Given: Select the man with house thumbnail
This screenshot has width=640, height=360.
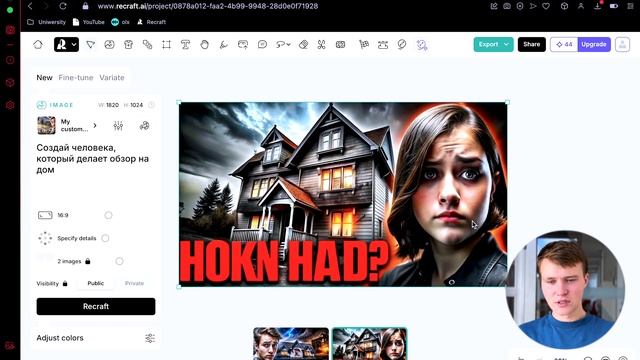Looking at the screenshot, I should pos(291,344).
